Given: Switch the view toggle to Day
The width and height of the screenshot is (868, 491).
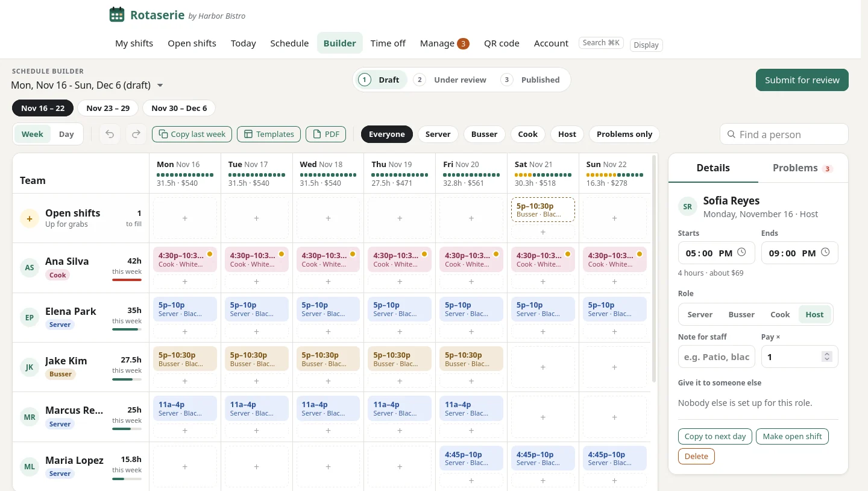Looking at the screenshot, I should pyautogui.click(x=66, y=134).
